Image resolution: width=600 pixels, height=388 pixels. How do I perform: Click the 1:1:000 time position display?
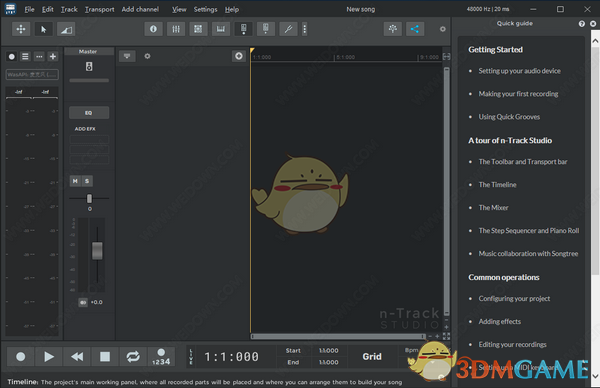click(232, 357)
